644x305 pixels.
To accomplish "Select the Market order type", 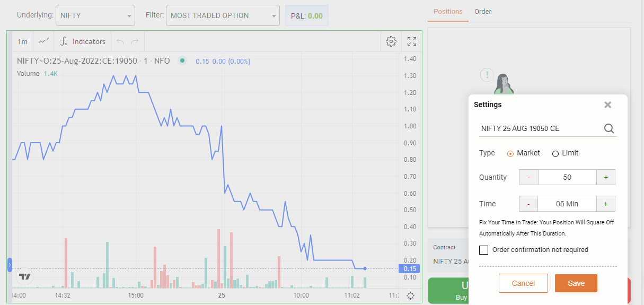I will pos(510,153).
